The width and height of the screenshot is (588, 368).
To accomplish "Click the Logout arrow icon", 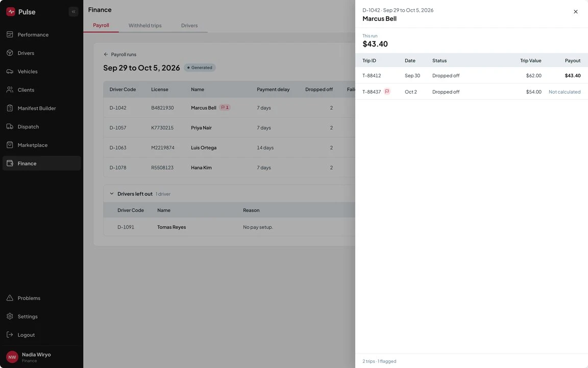I will [x=10, y=335].
